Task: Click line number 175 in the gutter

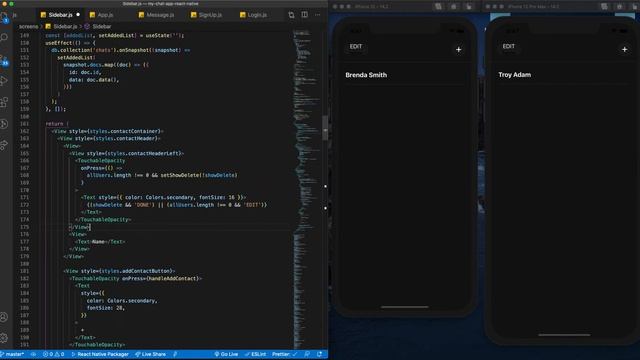Action: point(24,227)
